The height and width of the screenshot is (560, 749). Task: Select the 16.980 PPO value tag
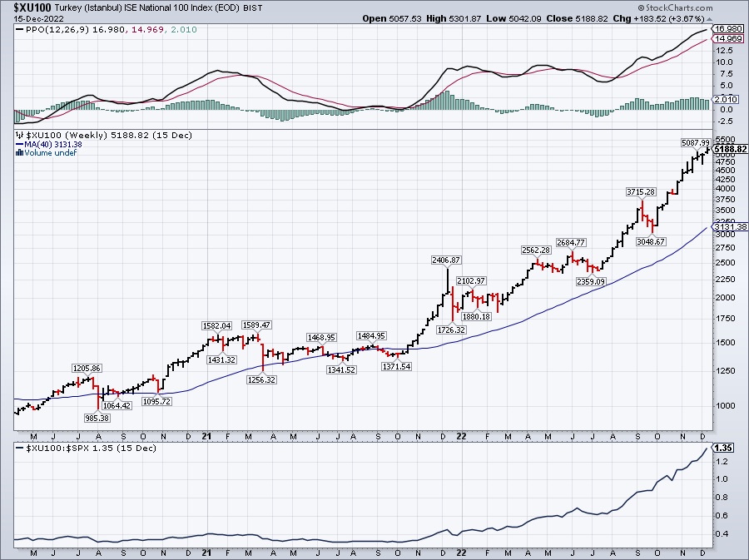pos(728,28)
